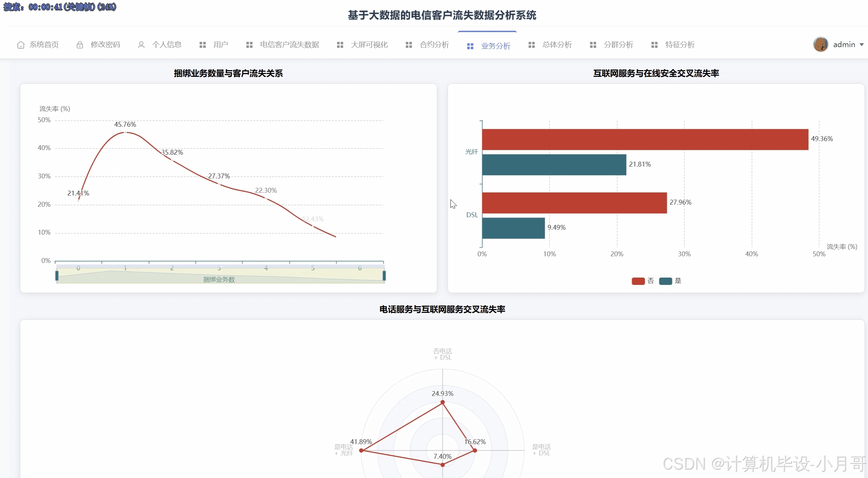Open the 合约分析 menu item
The height and width of the screenshot is (478, 868).
click(x=434, y=45)
